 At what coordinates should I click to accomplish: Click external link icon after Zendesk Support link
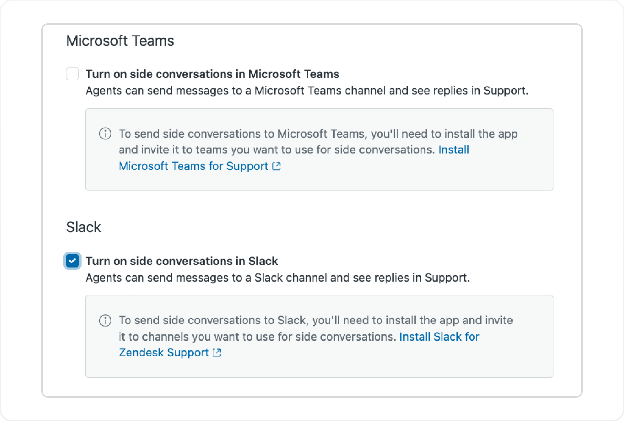tap(217, 353)
